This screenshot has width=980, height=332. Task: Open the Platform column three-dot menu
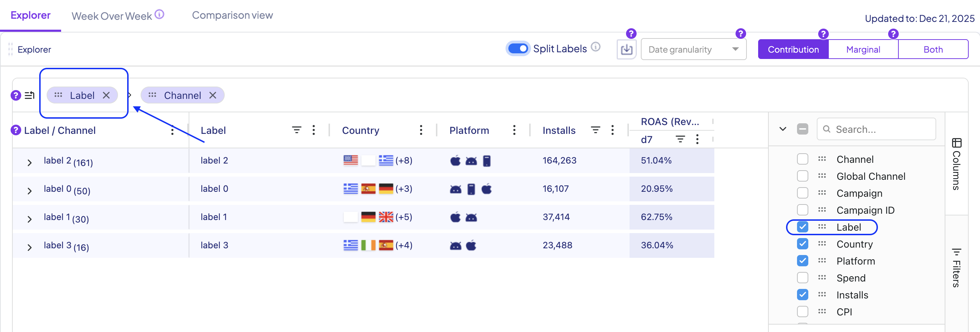pos(514,130)
